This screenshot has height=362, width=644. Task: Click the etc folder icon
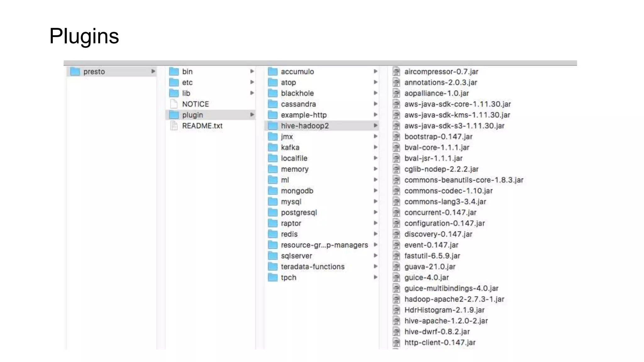pos(174,82)
